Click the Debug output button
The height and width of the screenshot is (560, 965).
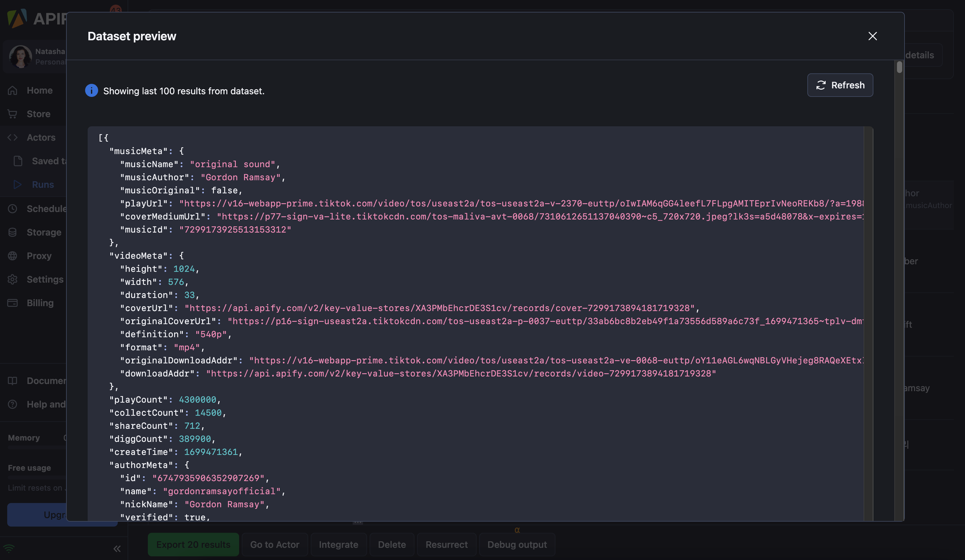pyautogui.click(x=517, y=545)
